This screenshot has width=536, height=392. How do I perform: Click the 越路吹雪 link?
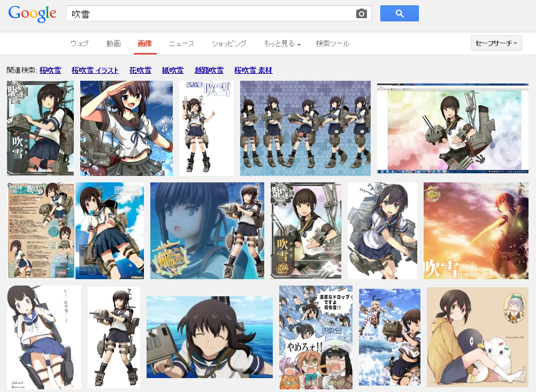click(209, 71)
